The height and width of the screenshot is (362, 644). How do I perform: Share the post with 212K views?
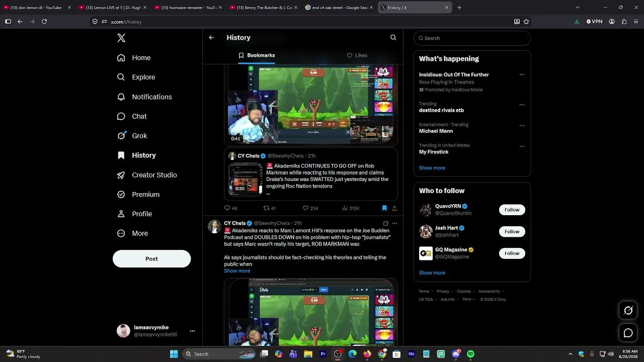click(x=394, y=208)
